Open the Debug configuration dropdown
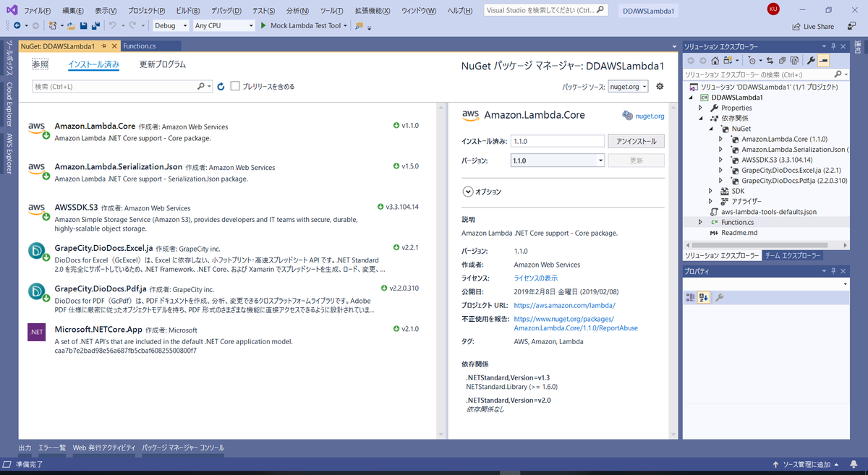 (x=169, y=25)
